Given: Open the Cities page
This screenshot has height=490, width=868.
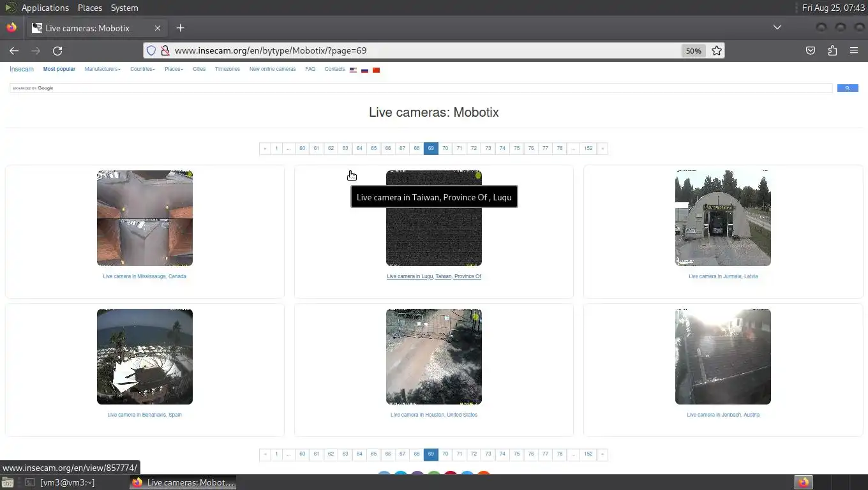Looking at the screenshot, I should point(199,69).
